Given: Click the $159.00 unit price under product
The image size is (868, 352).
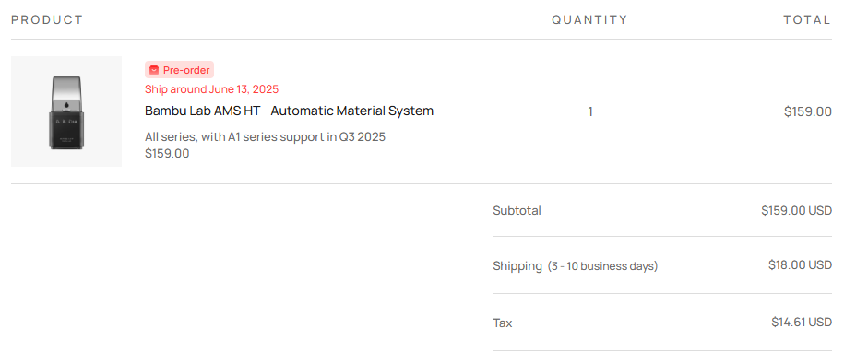Looking at the screenshot, I should pos(167,153).
